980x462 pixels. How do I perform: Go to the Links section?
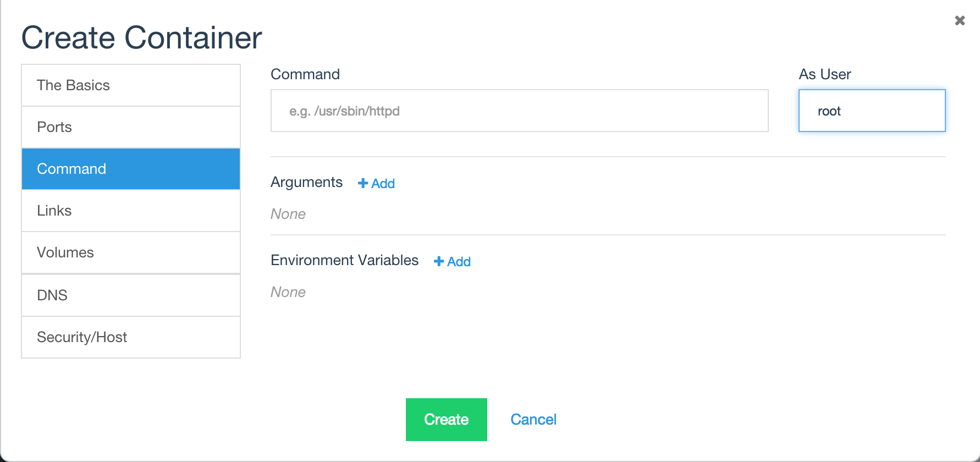(131, 211)
